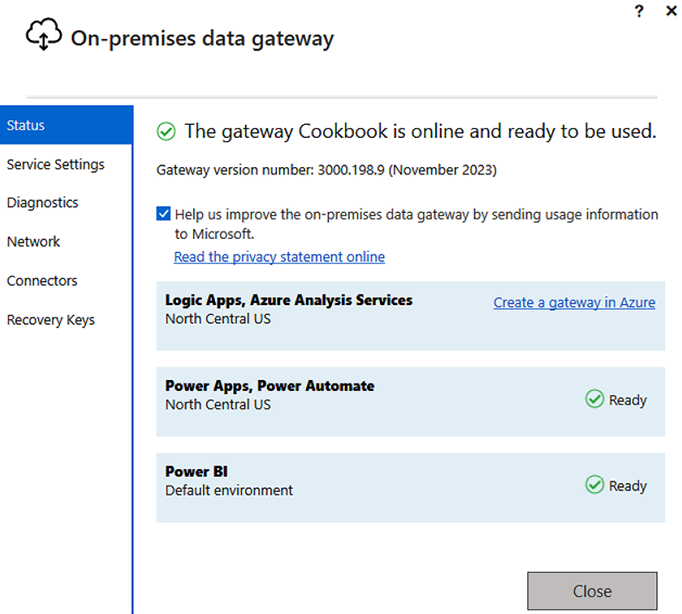
Task: Click North Central US under Power Apps
Action: click(x=218, y=404)
